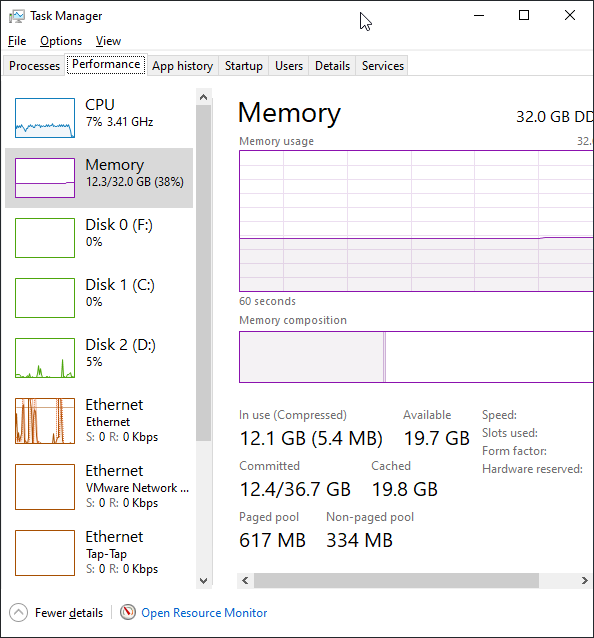594x638 pixels.
Task: Select the CPU usage graph thumbnail
Action: (45, 118)
